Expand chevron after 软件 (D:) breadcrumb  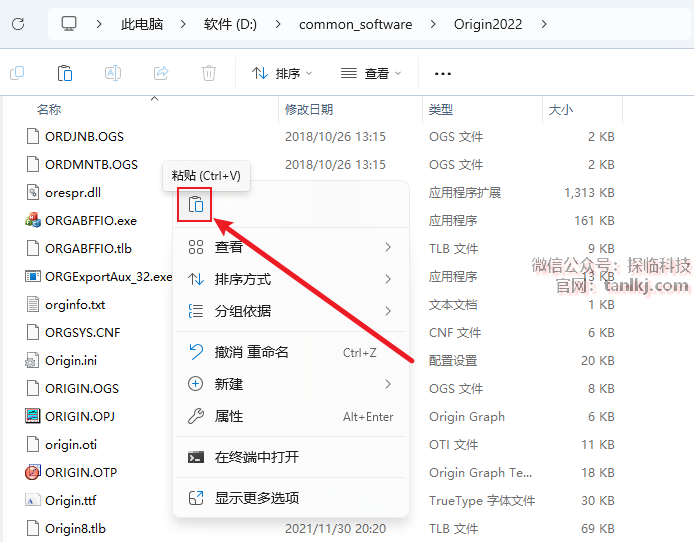coord(278,24)
